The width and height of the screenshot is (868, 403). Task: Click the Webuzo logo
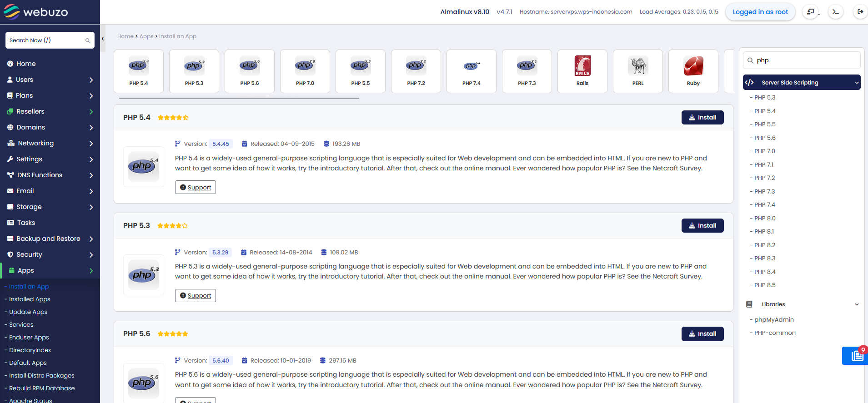35,12
